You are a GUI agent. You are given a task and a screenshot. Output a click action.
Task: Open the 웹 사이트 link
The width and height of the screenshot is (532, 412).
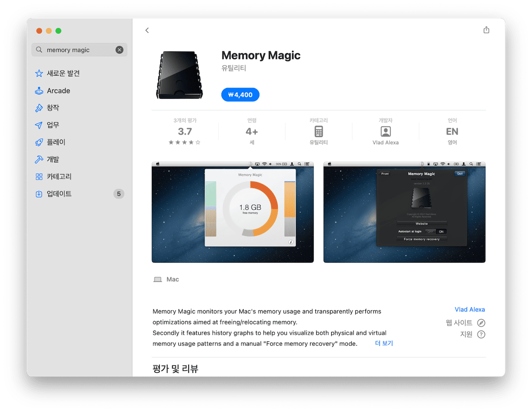pos(459,323)
